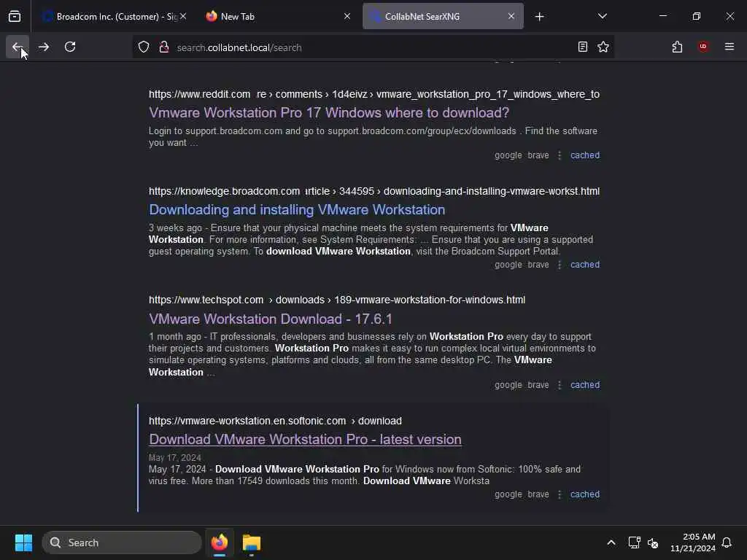
Task: Toggle reader view in the address bar
Action: [x=583, y=47]
